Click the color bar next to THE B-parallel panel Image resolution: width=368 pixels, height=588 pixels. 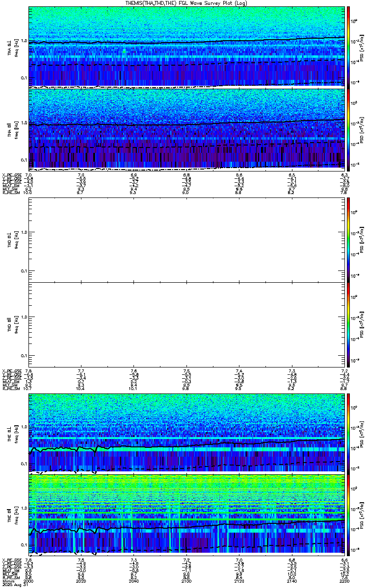coord(348,514)
